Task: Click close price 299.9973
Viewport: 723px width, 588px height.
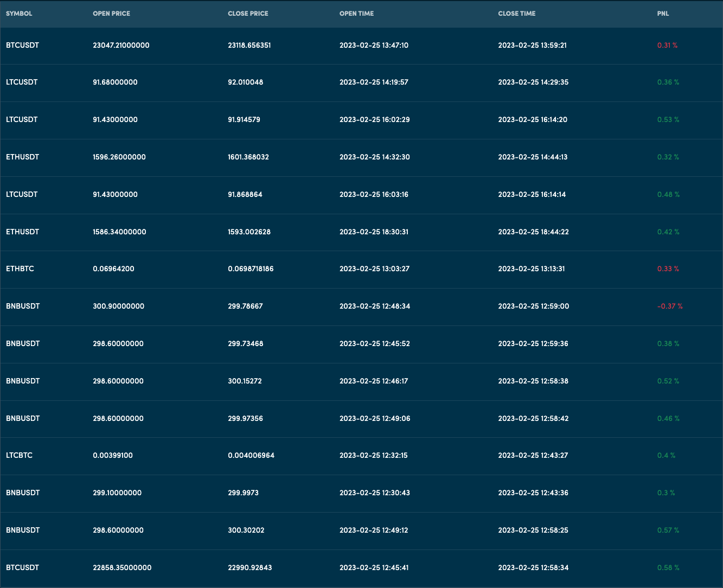Action: click(243, 493)
